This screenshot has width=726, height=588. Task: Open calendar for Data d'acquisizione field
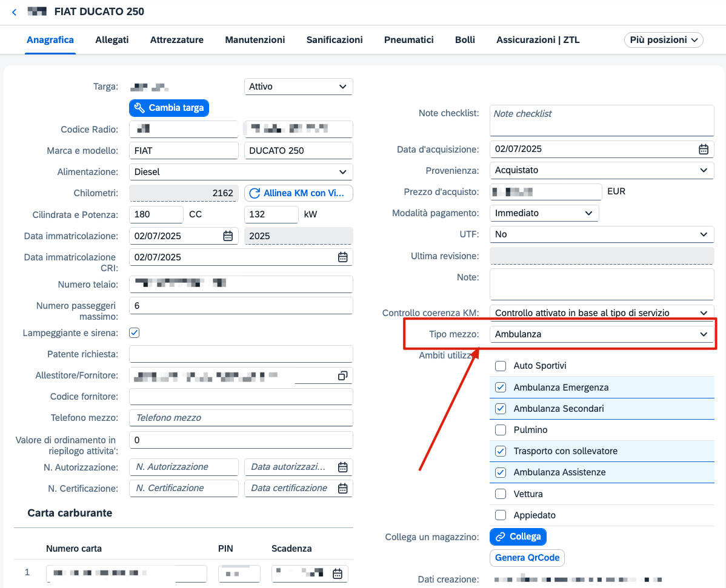704,149
